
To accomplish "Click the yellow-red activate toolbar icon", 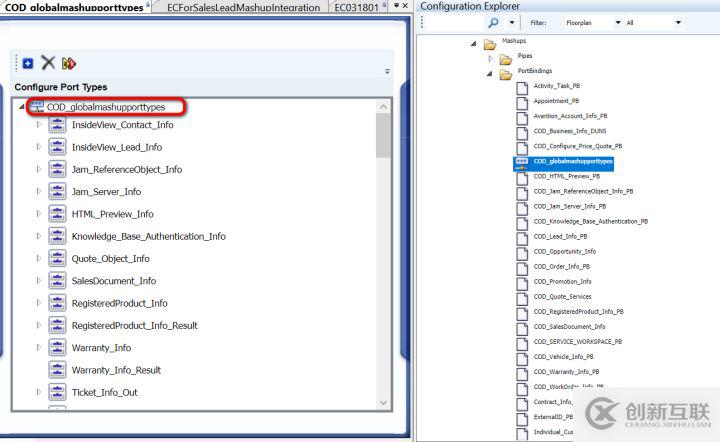I will click(x=68, y=63).
